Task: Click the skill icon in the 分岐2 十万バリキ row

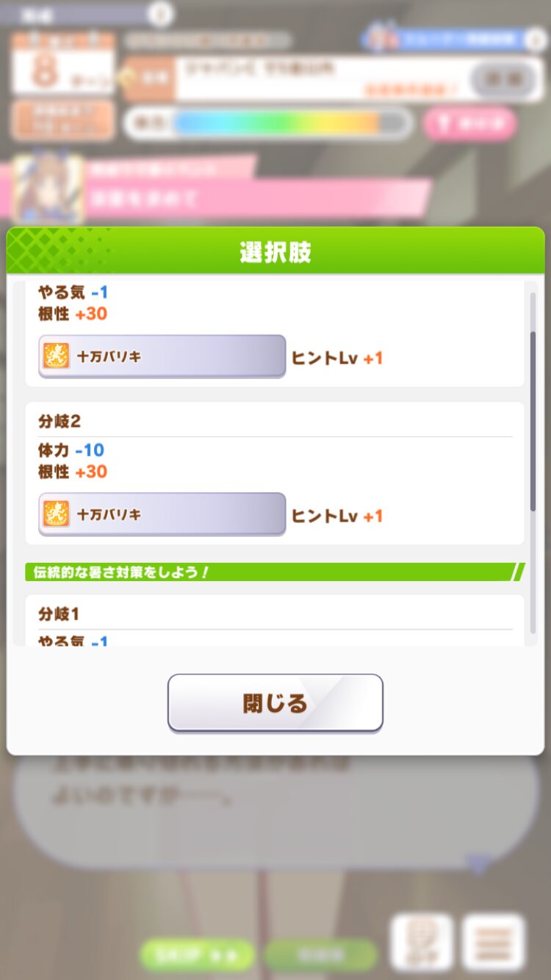Action: [x=56, y=514]
